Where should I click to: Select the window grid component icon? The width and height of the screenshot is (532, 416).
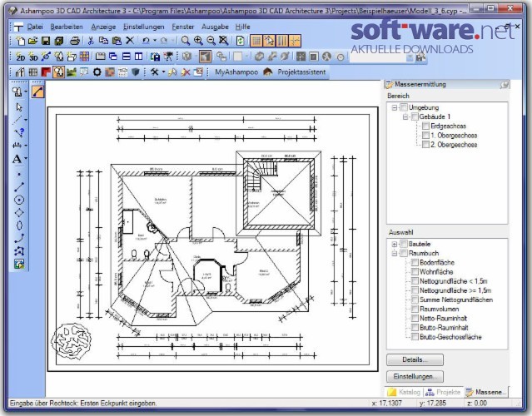tap(33, 72)
